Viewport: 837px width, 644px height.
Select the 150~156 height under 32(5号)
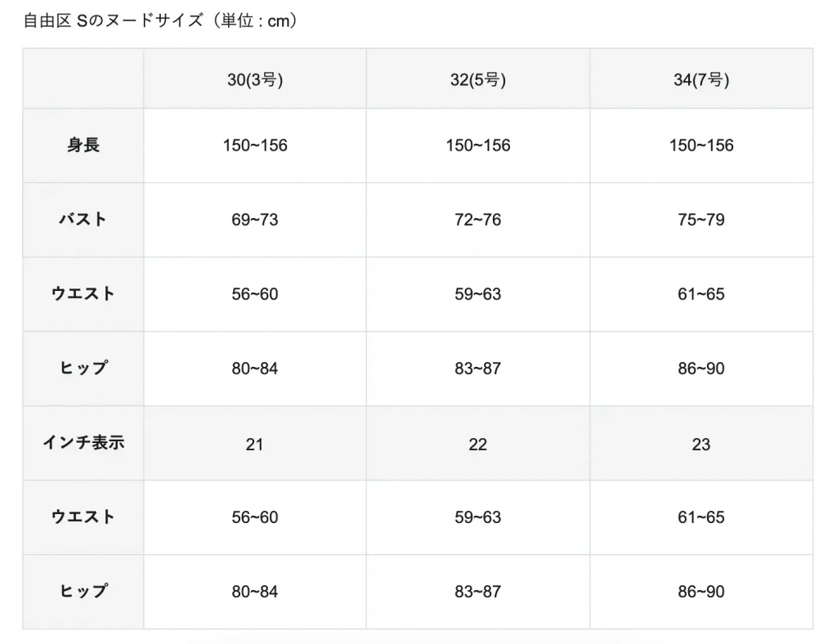pos(478,145)
